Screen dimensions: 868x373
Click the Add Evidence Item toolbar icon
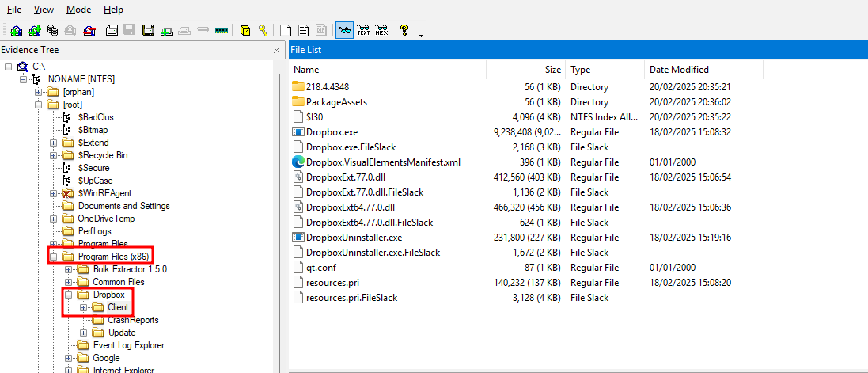pyautogui.click(x=16, y=30)
